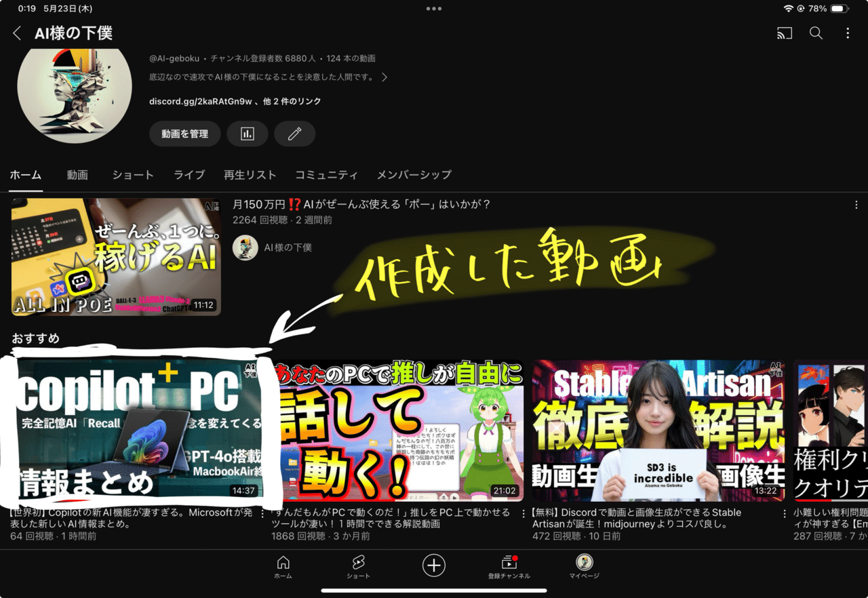Image resolution: width=868 pixels, height=598 pixels.
Task: Open the discord.gg link
Action: point(197,100)
